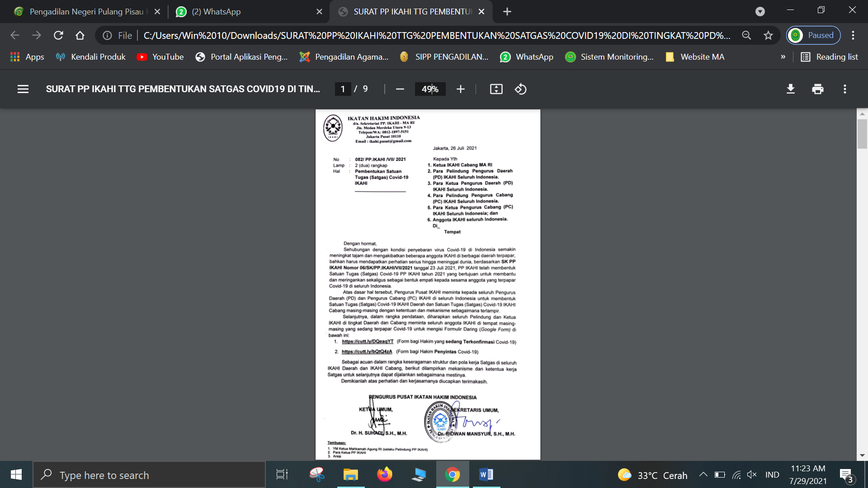Image resolution: width=868 pixels, height=488 pixels.
Task: Rotate the PDF counterclockwise
Action: (x=520, y=89)
